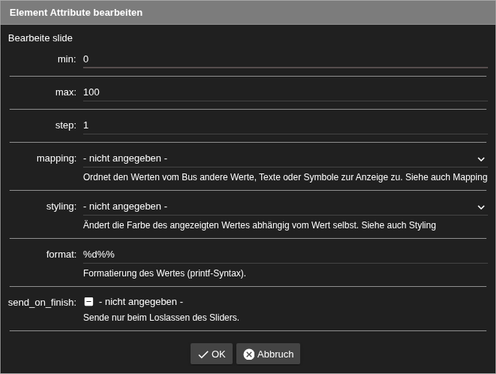Viewport: 496px width, 374px height.
Task: Click the 'Element Attribute bearbeiten' title
Action: [76, 13]
